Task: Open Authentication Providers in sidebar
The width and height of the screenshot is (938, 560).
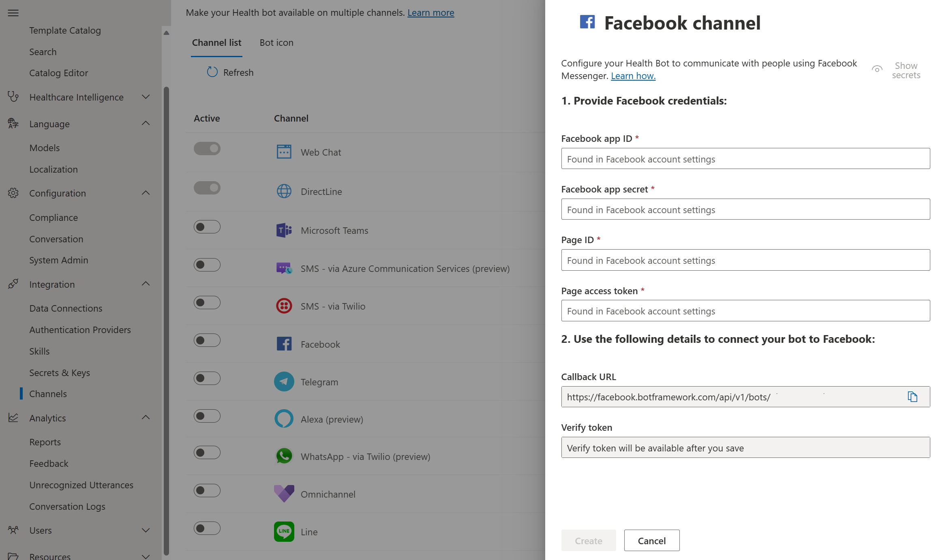Action: [80, 330]
